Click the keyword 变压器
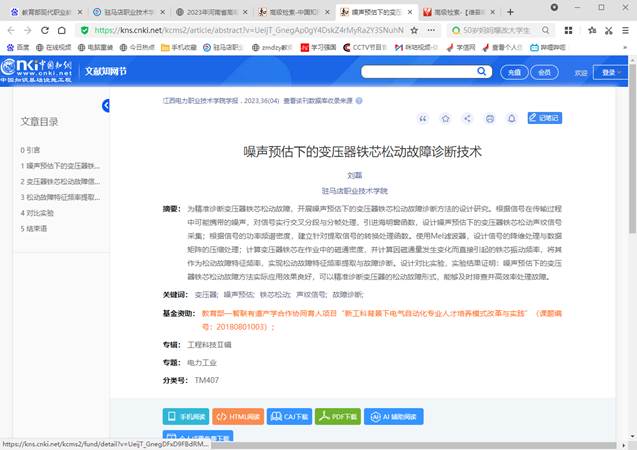 tap(206, 294)
